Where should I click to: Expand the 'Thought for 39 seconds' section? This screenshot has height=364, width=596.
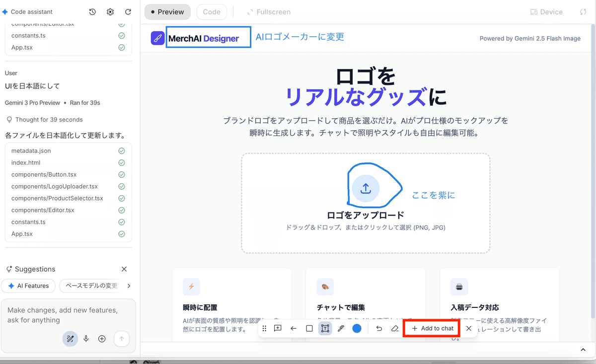[x=49, y=120]
